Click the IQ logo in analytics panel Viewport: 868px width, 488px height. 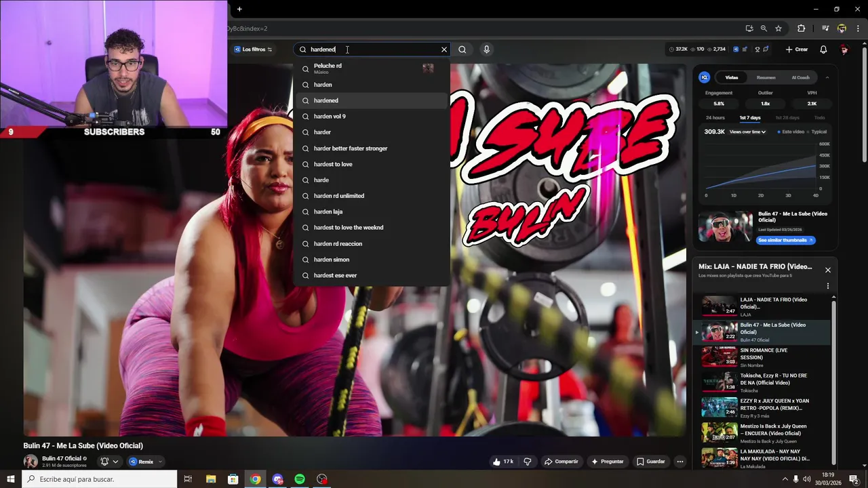(x=704, y=77)
